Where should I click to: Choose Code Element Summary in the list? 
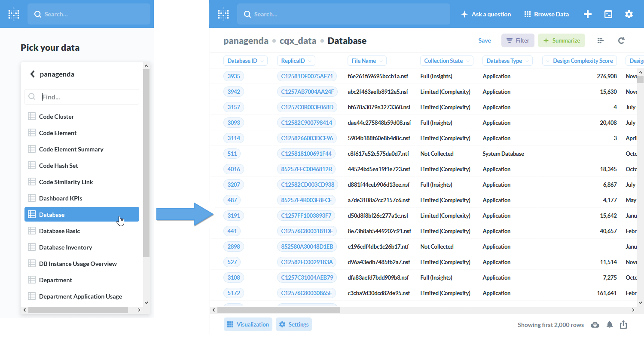click(71, 149)
